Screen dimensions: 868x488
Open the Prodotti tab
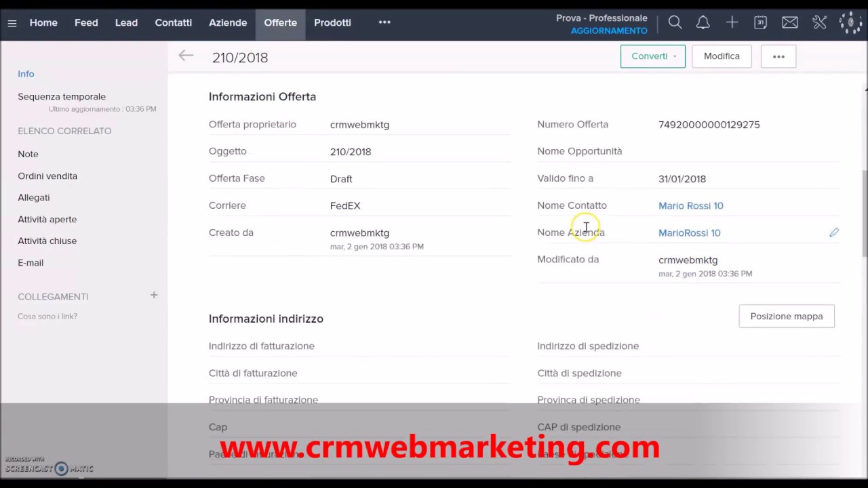coord(332,22)
